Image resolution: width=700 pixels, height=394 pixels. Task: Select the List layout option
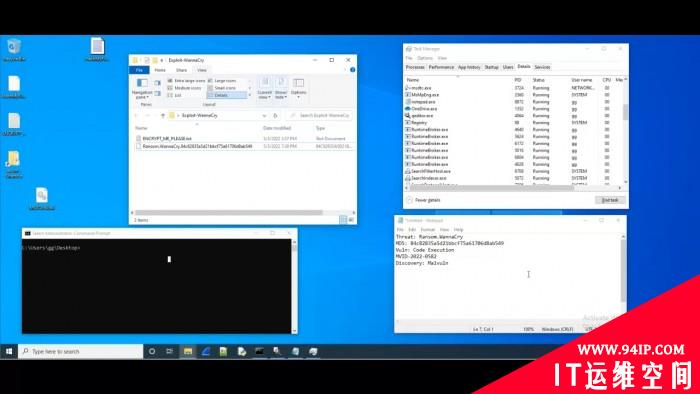coord(175,95)
